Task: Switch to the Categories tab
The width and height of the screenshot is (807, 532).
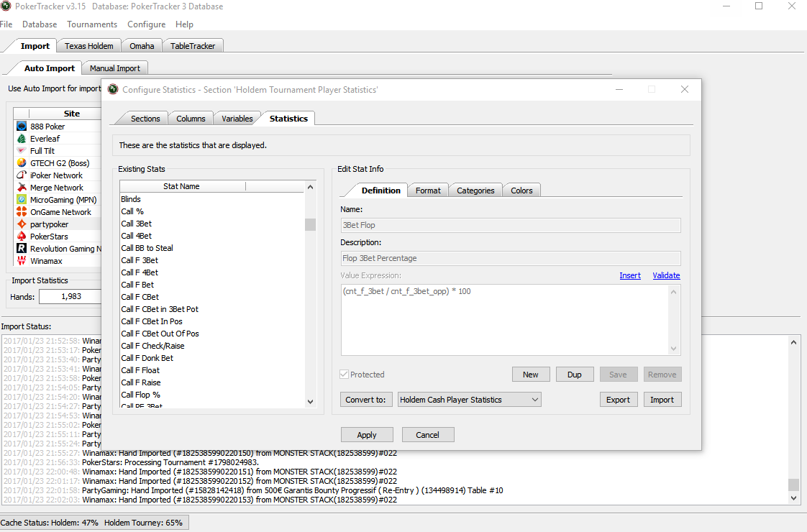Action: pos(475,191)
